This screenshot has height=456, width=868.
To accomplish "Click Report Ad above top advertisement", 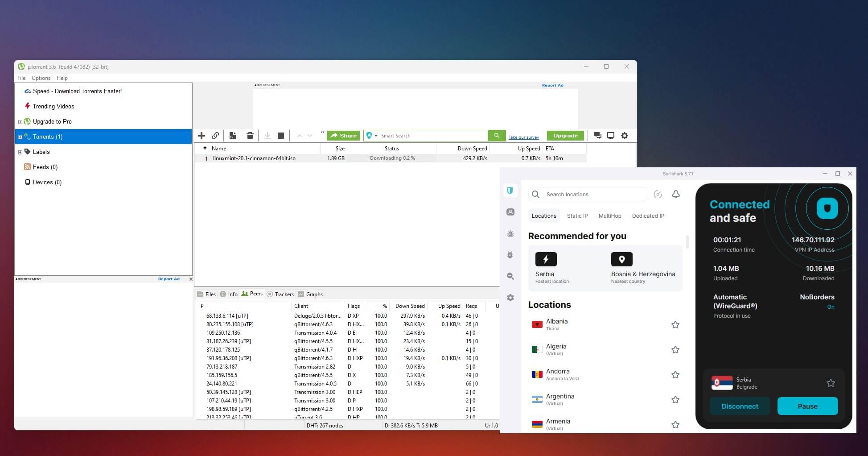I will [x=552, y=85].
